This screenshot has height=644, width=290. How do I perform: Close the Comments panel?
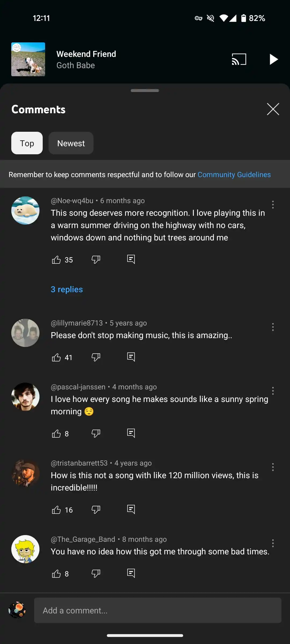[x=273, y=109]
